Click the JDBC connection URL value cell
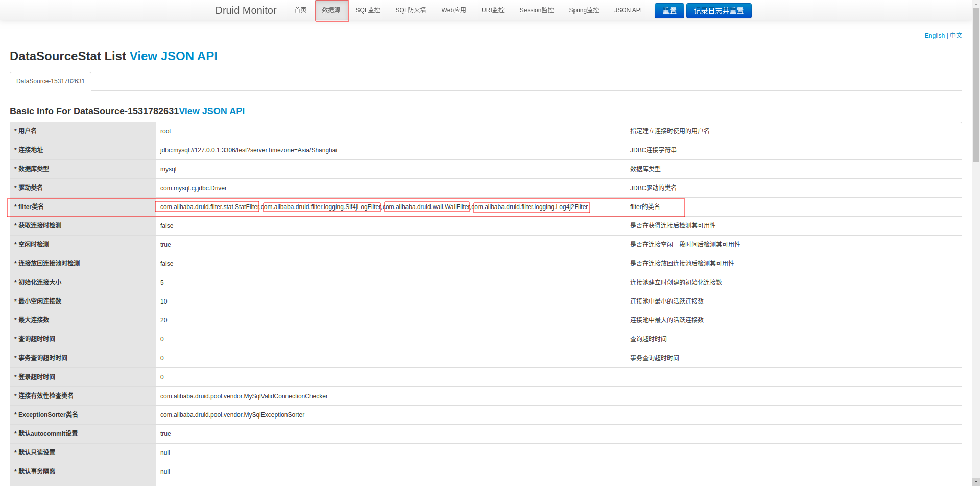The height and width of the screenshot is (486, 980). coord(391,150)
